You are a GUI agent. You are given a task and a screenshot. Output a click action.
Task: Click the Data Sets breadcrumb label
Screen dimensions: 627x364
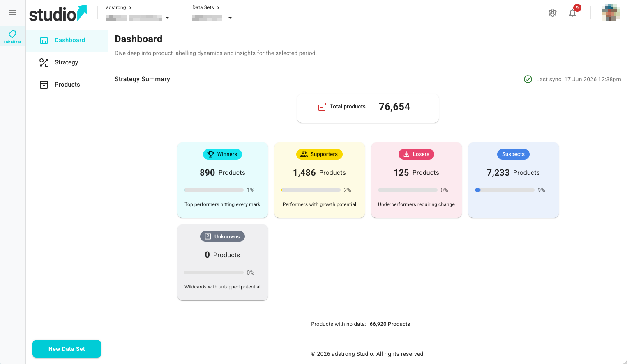tap(203, 7)
